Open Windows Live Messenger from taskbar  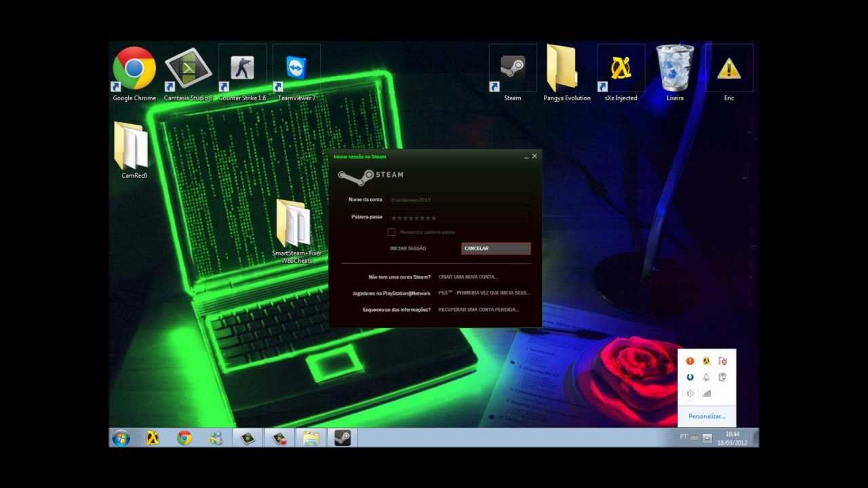click(x=216, y=438)
